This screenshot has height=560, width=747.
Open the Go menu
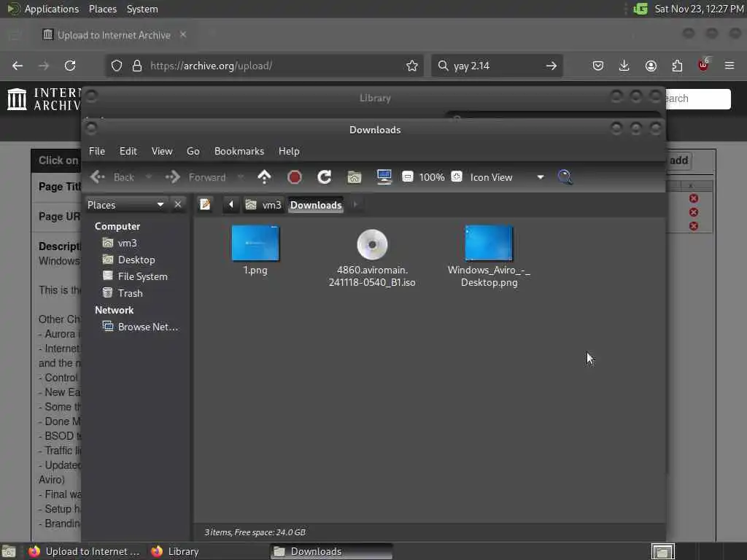193,151
